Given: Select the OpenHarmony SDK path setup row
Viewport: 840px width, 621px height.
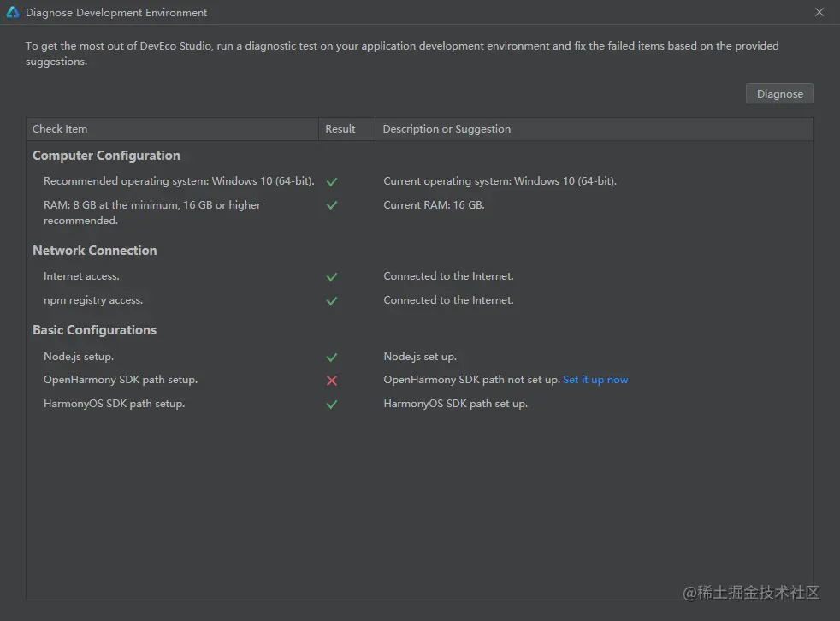Looking at the screenshot, I should [120, 380].
